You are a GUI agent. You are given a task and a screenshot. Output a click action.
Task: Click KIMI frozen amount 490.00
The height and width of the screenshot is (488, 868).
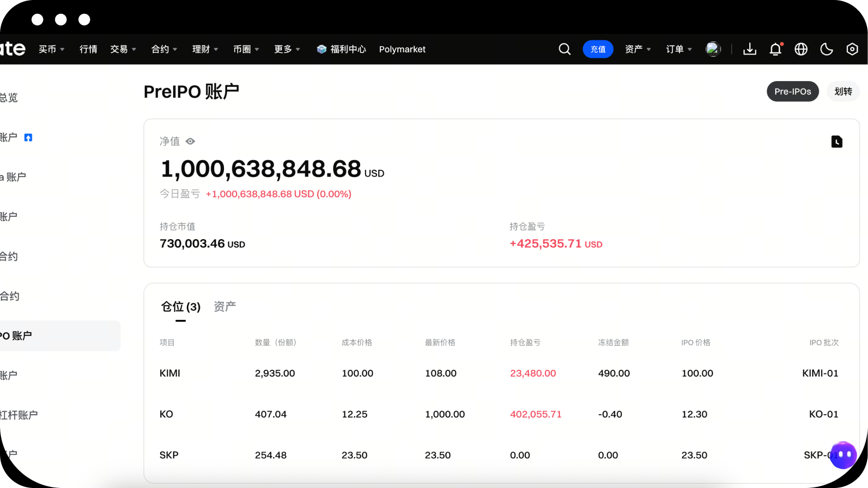tap(614, 373)
